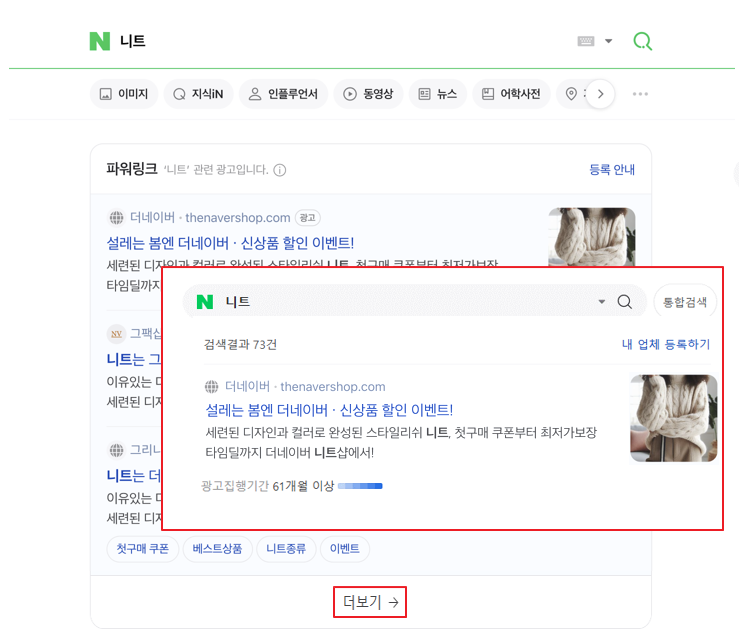
Task: Click the info icon next to 파워링크 notice
Action: pyautogui.click(x=280, y=170)
